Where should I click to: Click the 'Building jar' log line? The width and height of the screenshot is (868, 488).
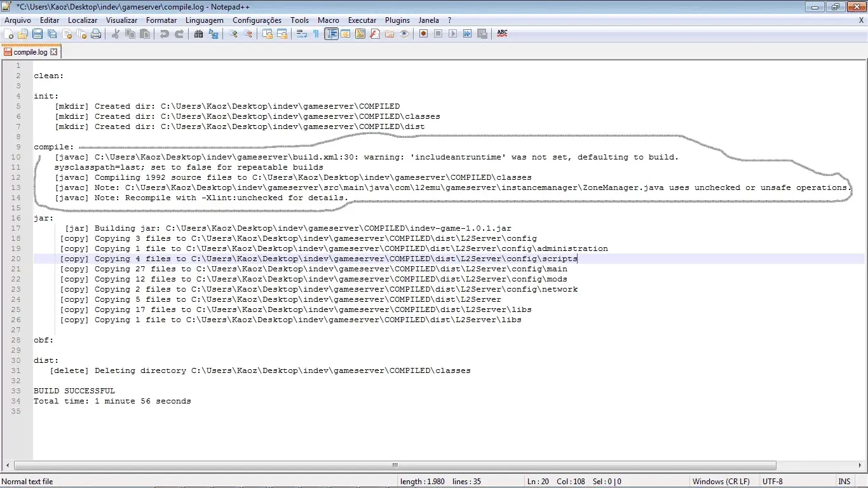[x=288, y=228]
